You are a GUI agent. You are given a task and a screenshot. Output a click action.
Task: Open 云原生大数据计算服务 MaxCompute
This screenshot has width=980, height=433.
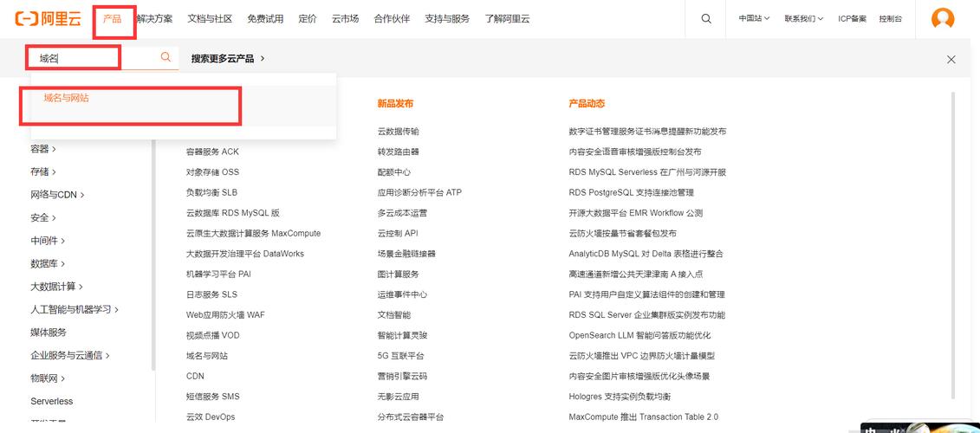click(253, 233)
